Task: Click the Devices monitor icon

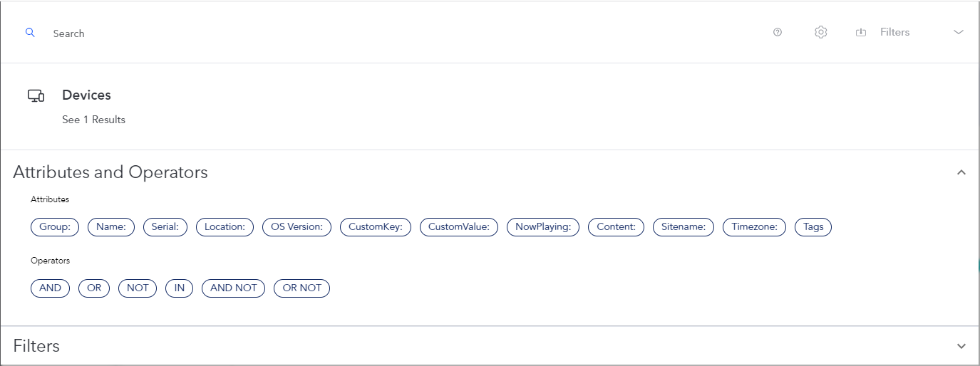Action: click(x=36, y=95)
